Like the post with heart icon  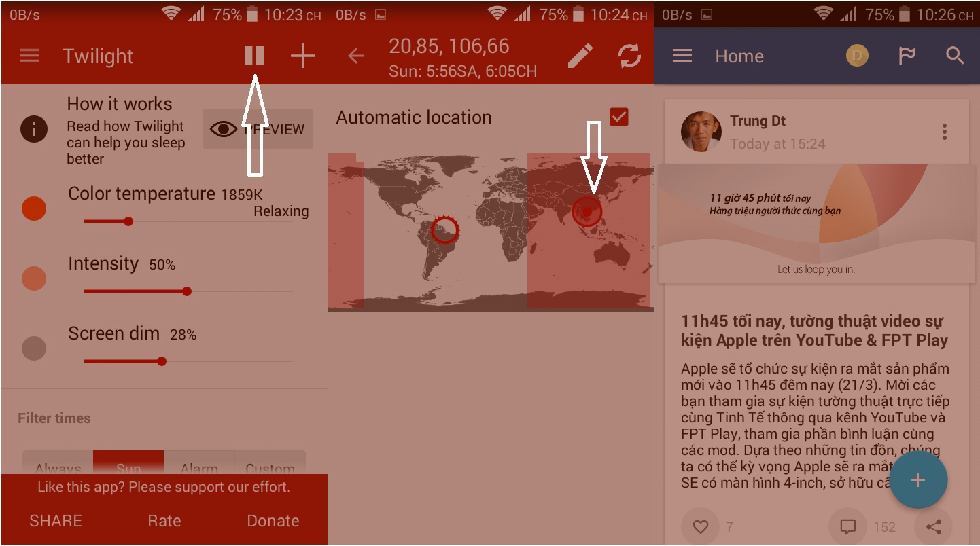[700, 526]
